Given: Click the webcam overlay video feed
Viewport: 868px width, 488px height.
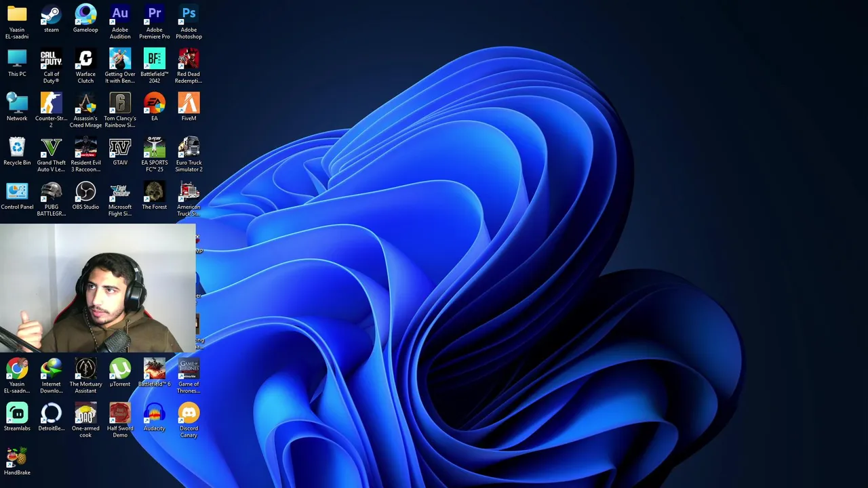Looking at the screenshot, I should tap(98, 289).
